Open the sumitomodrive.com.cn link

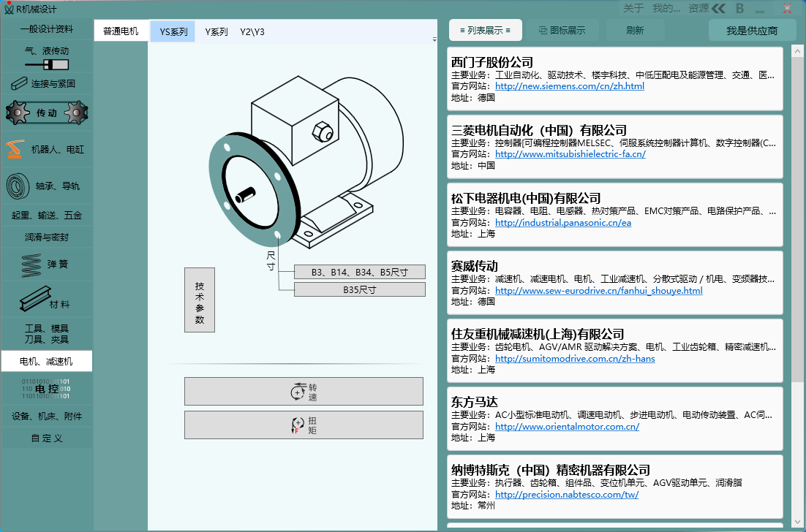(575, 358)
